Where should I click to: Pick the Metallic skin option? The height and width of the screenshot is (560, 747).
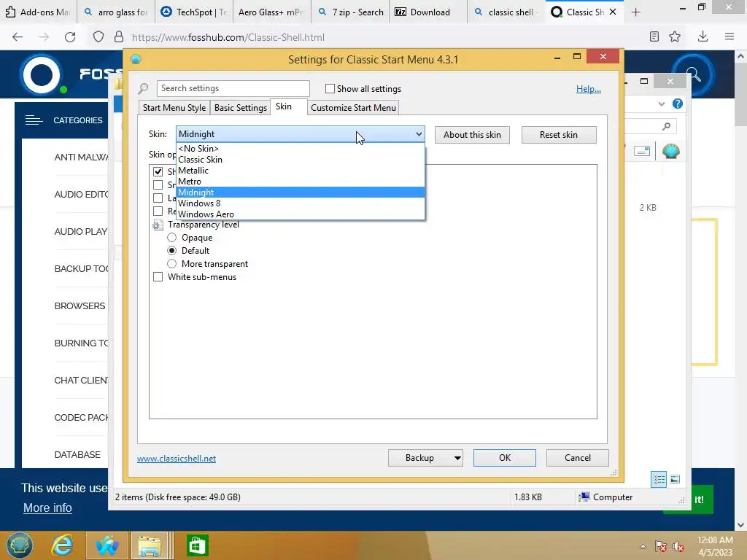point(300,171)
